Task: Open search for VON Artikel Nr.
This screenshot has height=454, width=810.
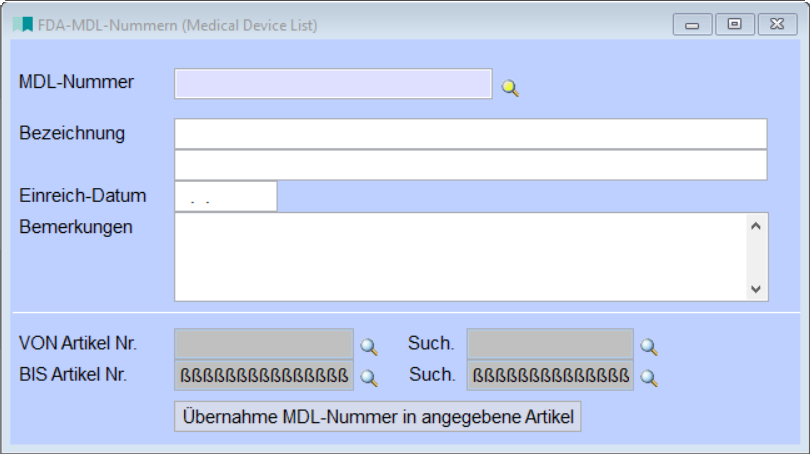Action: [x=369, y=346]
